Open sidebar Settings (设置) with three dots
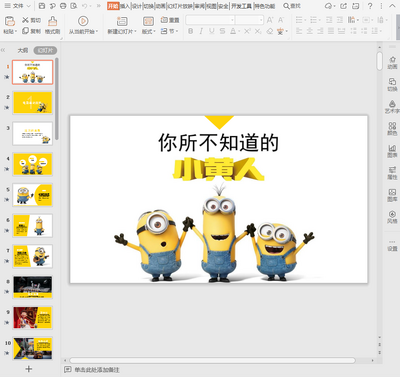 [392, 245]
